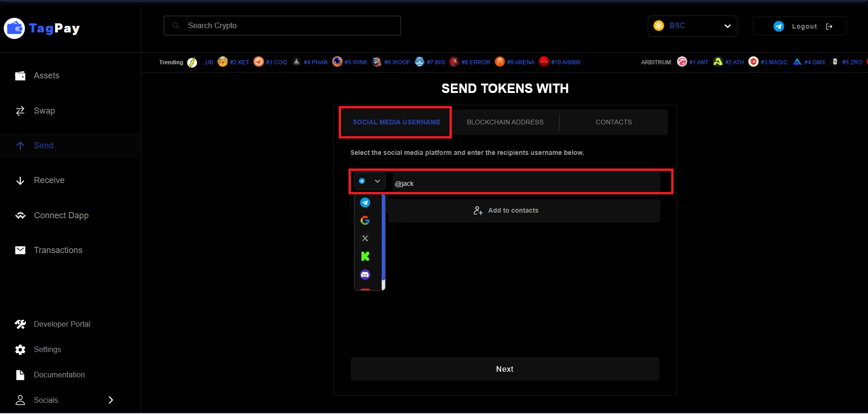This screenshot has height=414, width=868.
Task: Choose Google icon in platform list
Action: [x=365, y=220]
